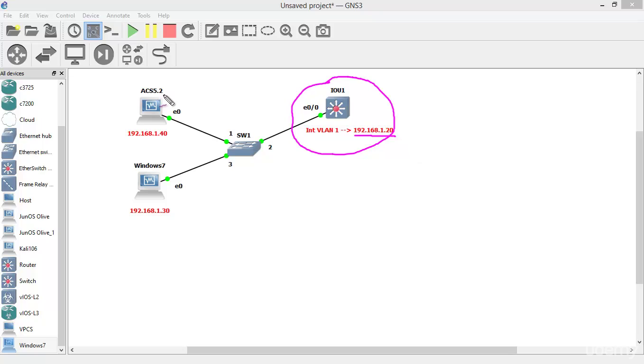This screenshot has width=644, height=364.
Task: Select vIOS-L3 in device list
Action: (29, 313)
